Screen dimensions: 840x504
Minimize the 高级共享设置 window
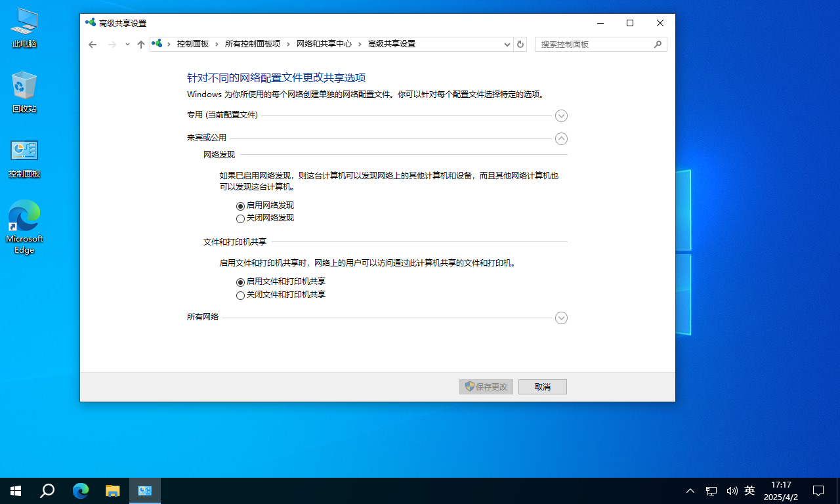600,23
